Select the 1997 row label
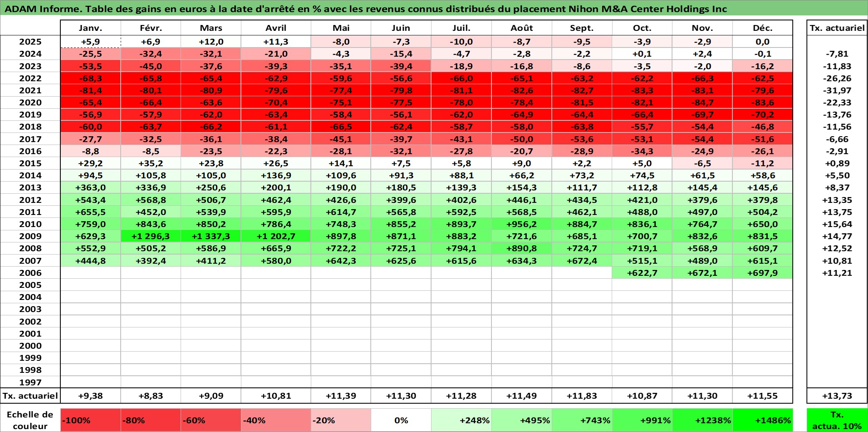Image resolution: width=868 pixels, height=432 pixels. point(30,382)
